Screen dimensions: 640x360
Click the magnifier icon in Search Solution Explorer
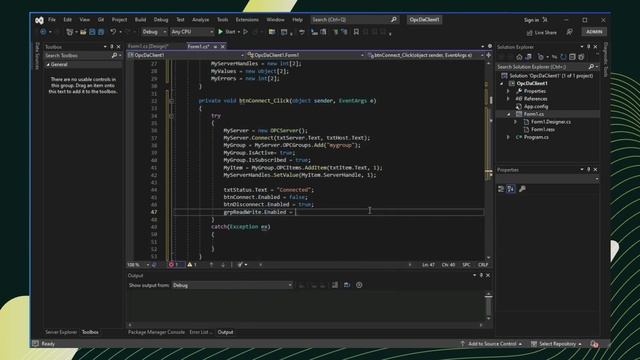click(x=591, y=67)
